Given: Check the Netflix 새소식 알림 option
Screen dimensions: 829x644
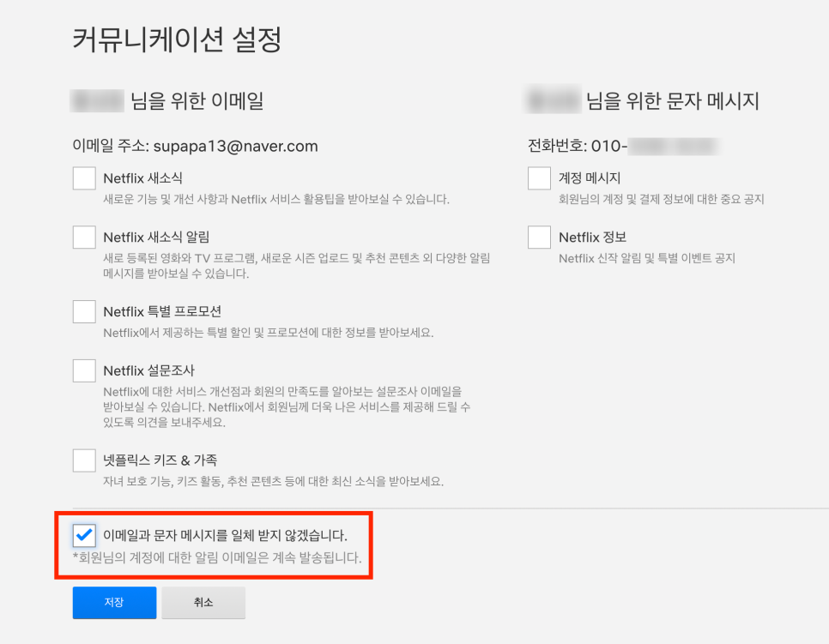Looking at the screenshot, I should tap(84, 238).
